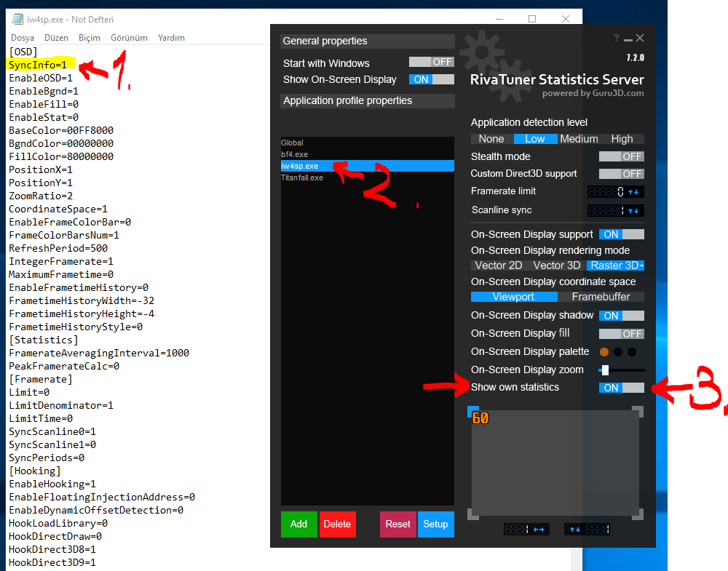Viewport: 728px width, 571px height.
Task: Set detection level to Low
Action: point(535,139)
